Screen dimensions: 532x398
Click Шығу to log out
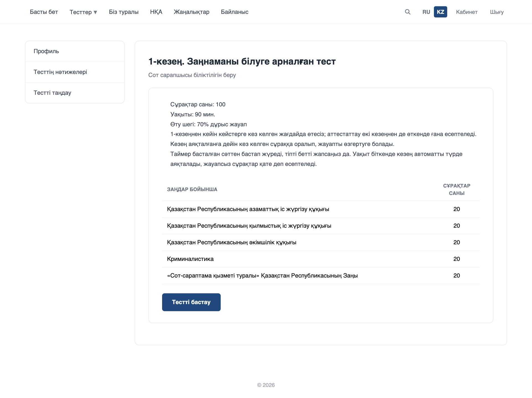pyautogui.click(x=497, y=12)
